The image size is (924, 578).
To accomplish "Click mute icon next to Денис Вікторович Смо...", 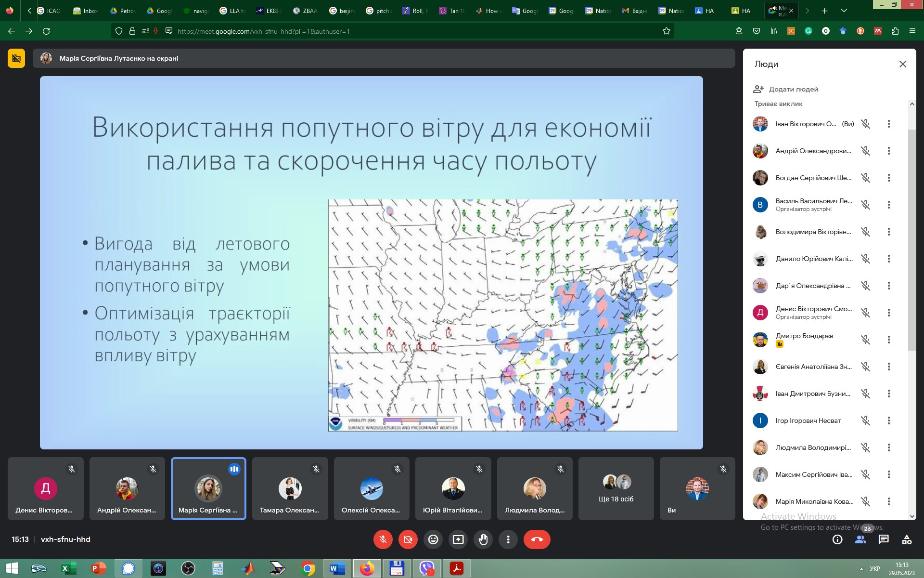I will tap(865, 313).
